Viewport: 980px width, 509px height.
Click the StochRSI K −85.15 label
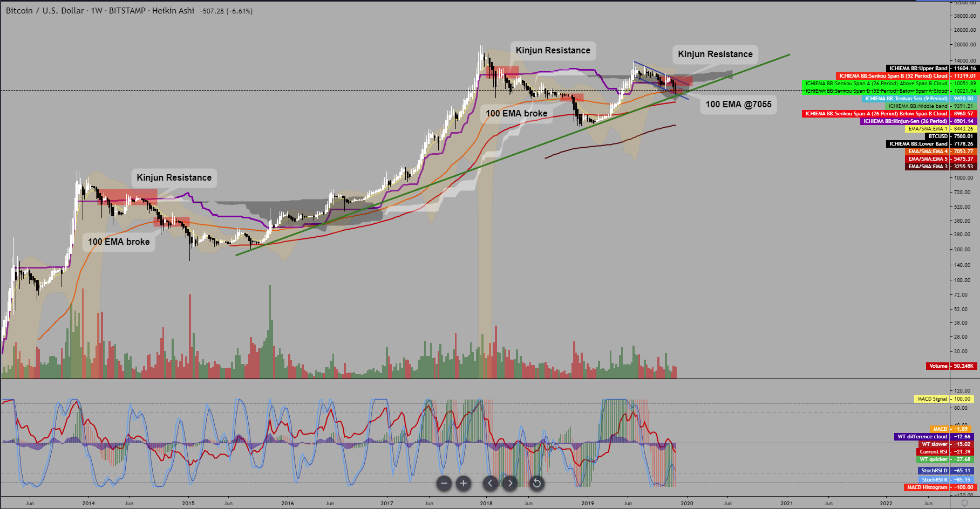(945, 479)
